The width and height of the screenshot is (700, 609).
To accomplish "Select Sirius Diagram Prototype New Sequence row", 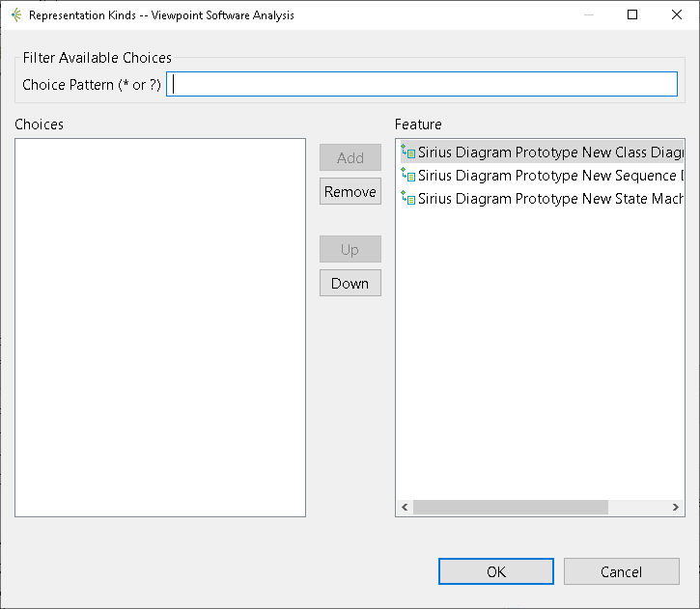I will pyautogui.click(x=542, y=176).
